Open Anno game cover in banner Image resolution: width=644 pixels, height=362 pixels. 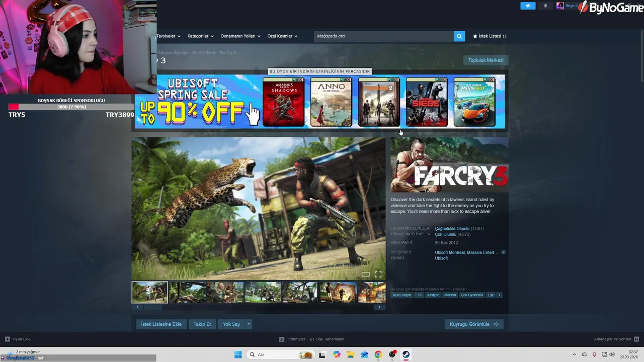point(331,102)
